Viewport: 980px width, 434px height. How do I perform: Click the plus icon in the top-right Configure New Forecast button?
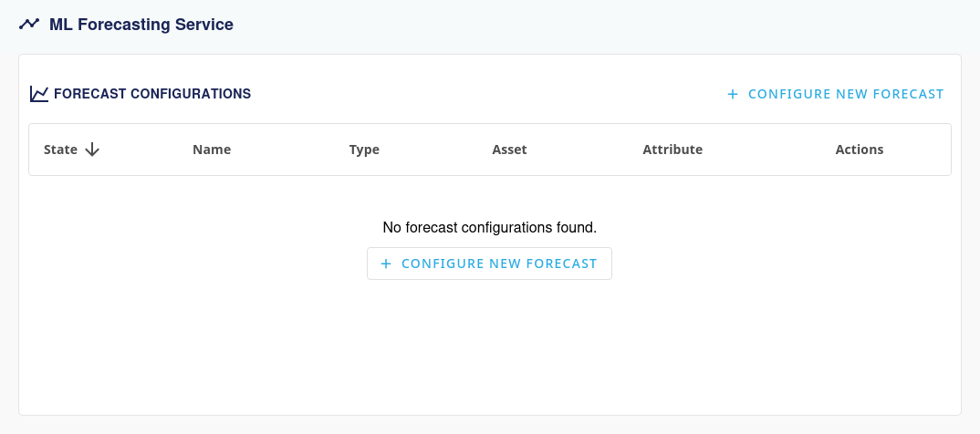pyautogui.click(x=732, y=94)
